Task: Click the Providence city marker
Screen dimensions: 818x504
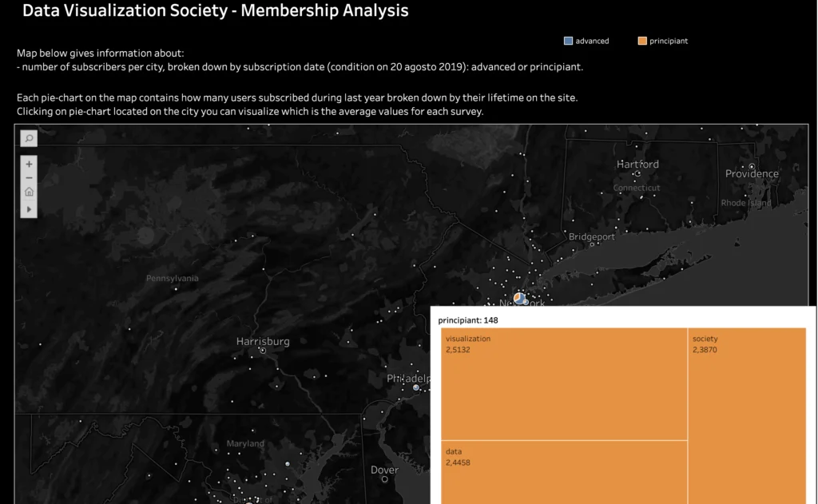Action: (x=752, y=166)
